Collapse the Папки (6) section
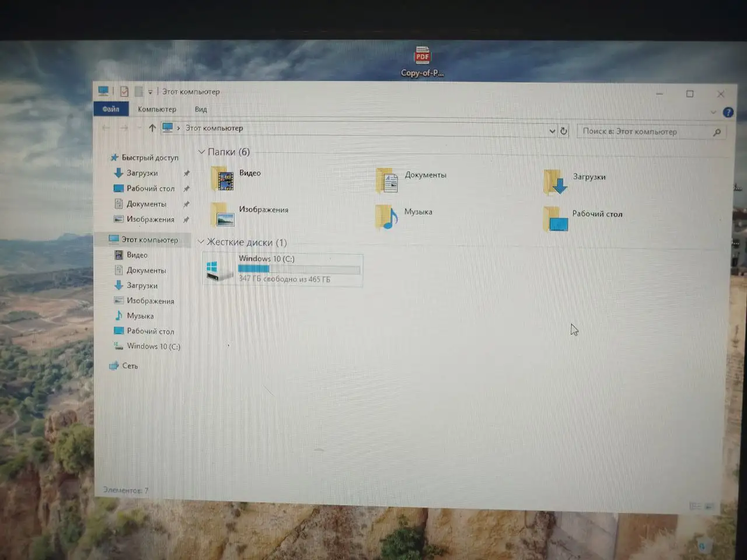The width and height of the screenshot is (747, 560). (201, 152)
